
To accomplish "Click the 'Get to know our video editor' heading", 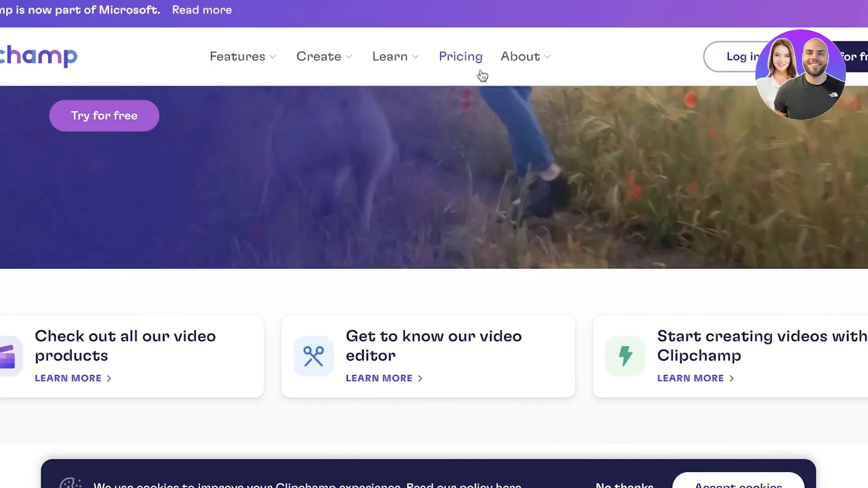I will click(434, 346).
